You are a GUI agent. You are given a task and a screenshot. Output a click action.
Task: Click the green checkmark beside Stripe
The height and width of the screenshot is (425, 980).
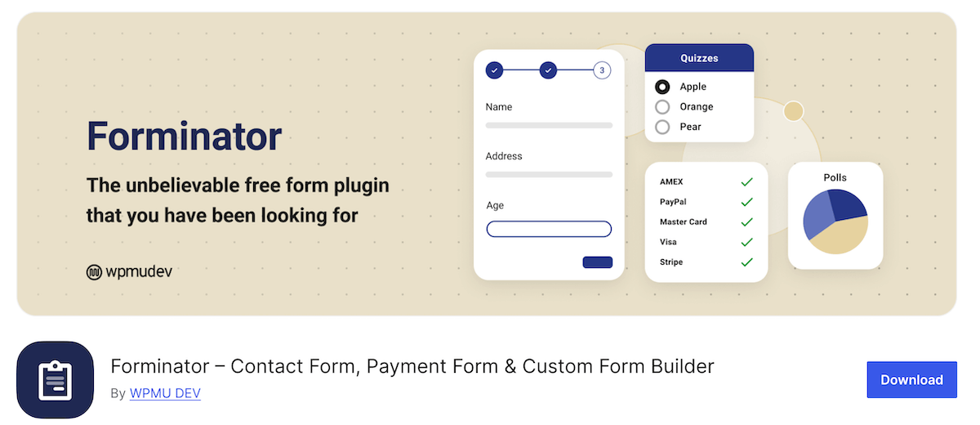[x=746, y=262]
